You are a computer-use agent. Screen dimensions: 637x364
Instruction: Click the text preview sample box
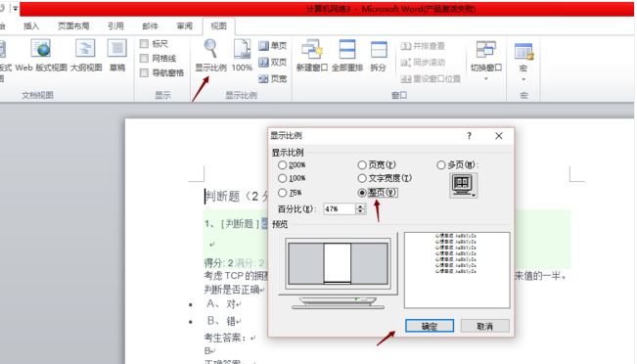coord(457,270)
